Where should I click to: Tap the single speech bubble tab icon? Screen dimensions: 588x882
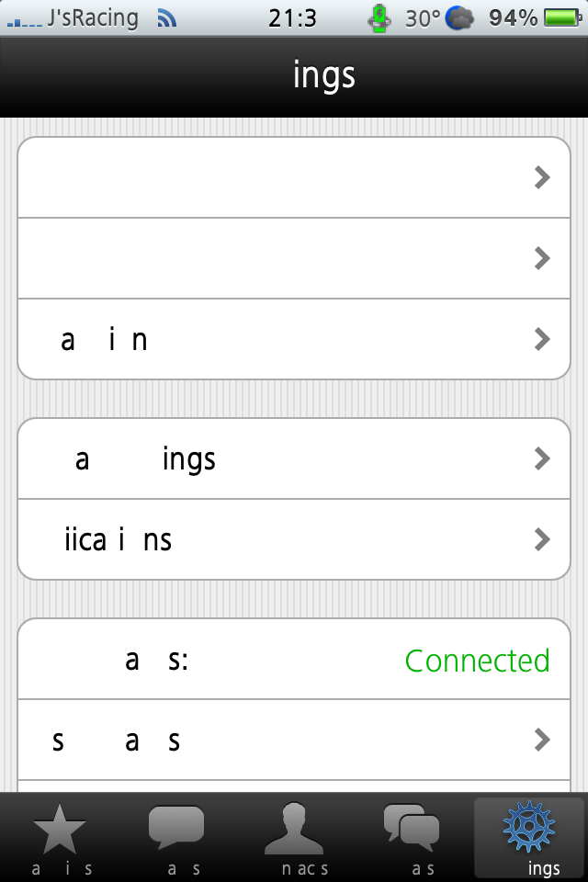tap(176, 828)
